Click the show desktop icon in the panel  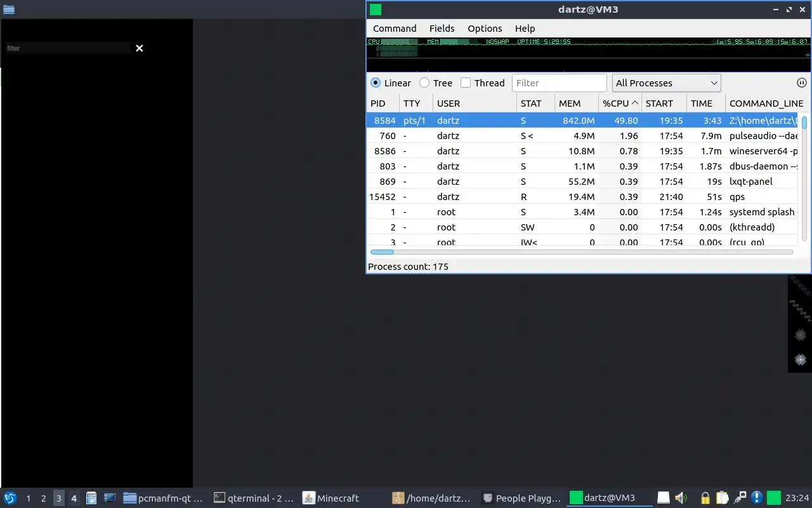[x=110, y=498]
